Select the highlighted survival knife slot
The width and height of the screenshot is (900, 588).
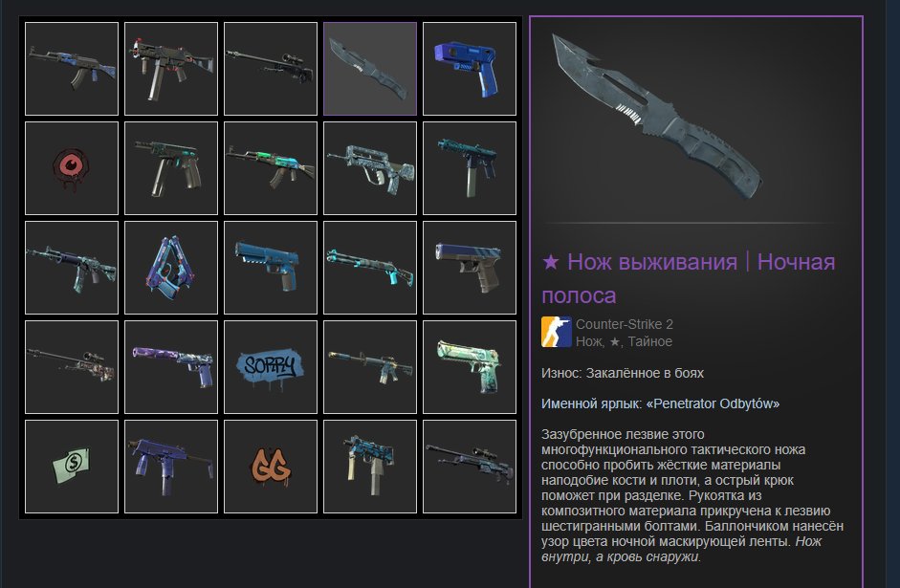point(370,69)
